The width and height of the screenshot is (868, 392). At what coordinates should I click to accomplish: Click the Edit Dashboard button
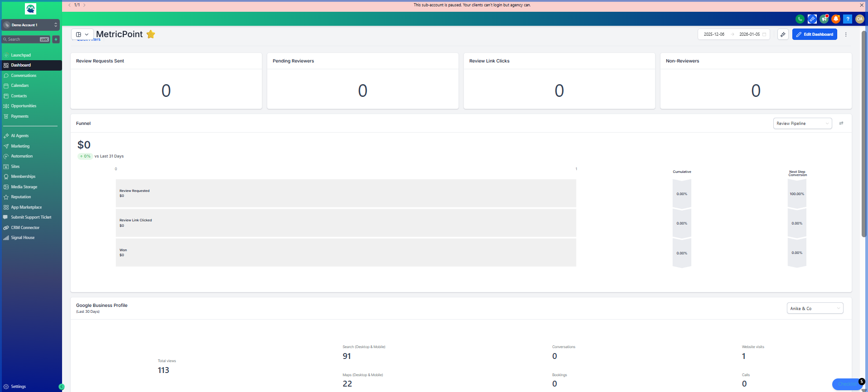click(x=815, y=34)
